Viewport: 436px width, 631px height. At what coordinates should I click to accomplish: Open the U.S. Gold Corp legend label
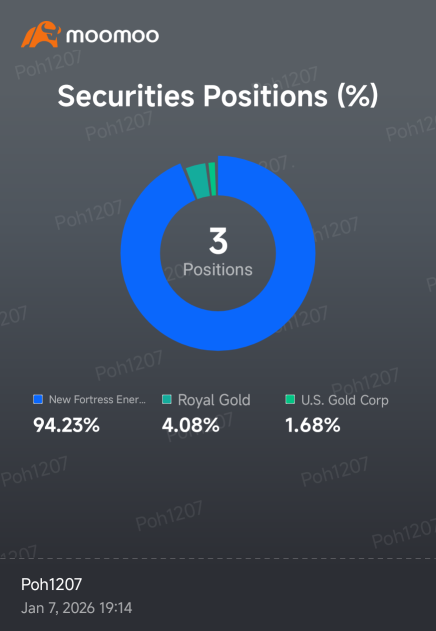point(345,400)
